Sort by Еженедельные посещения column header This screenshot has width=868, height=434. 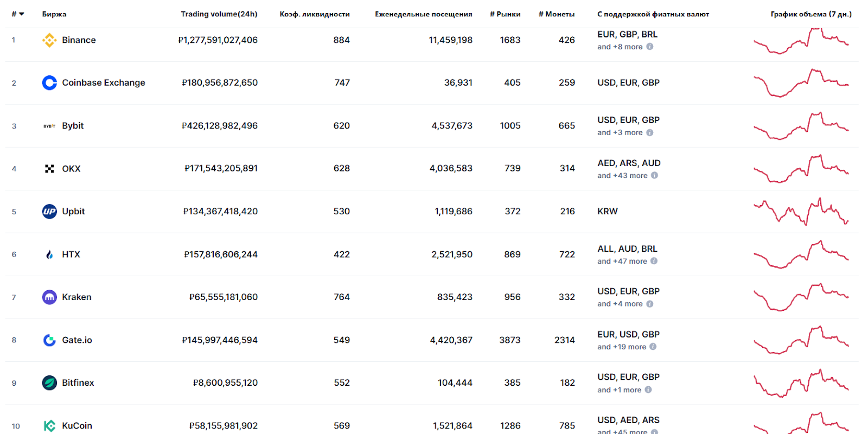(x=424, y=14)
